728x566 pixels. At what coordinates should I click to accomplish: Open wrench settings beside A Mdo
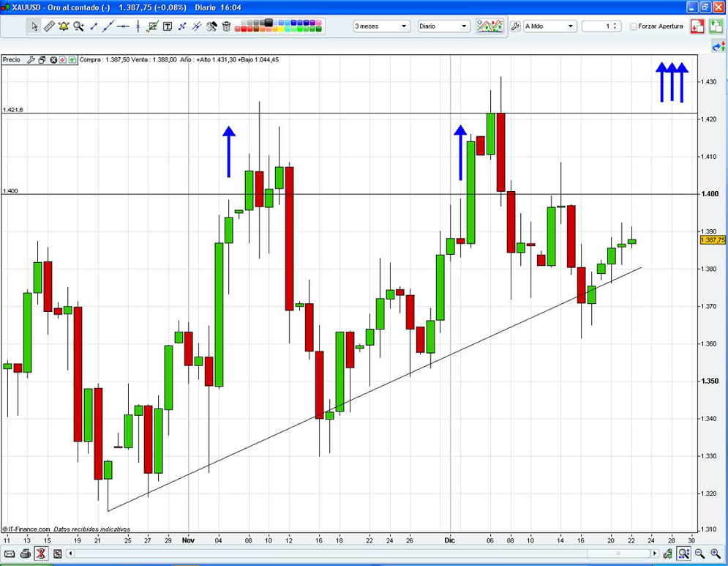click(515, 26)
